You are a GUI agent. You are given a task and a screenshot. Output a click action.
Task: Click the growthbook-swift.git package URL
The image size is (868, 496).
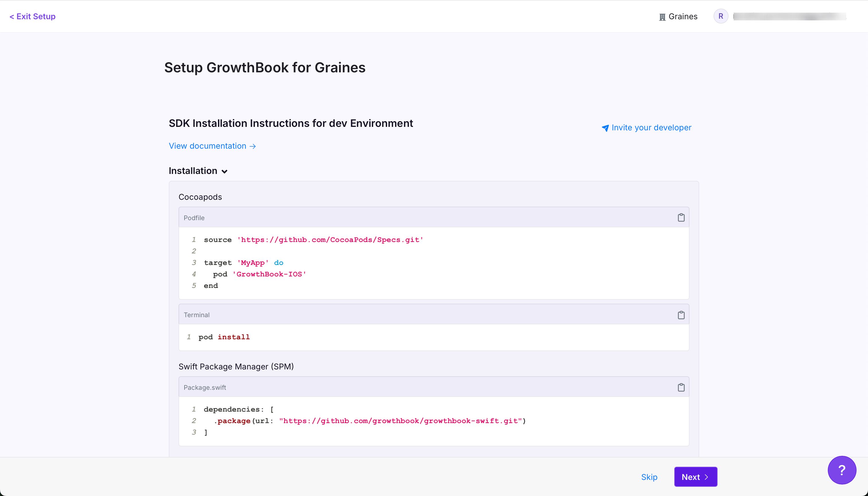point(401,421)
